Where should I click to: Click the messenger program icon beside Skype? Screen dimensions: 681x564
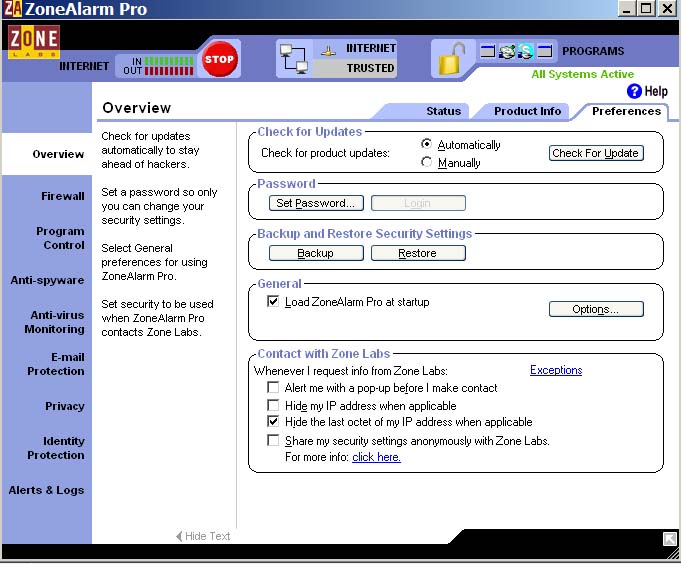(x=507, y=51)
